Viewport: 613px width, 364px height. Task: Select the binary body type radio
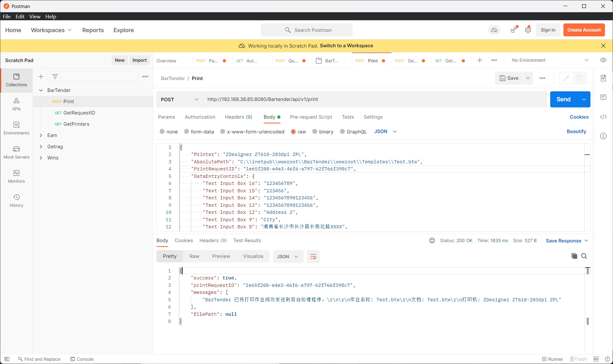pyautogui.click(x=315, y=132)
